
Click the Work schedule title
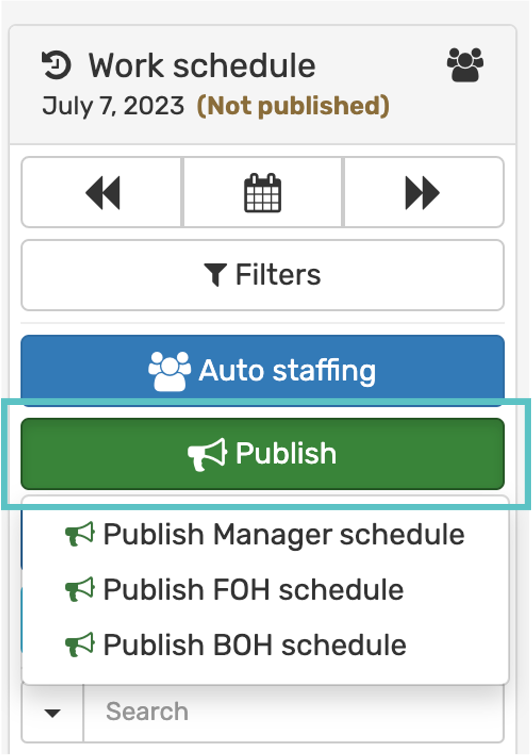(x=202, y=66)
